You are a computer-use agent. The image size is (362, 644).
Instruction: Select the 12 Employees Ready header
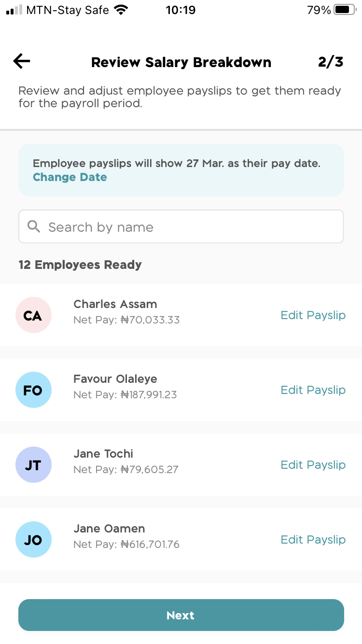tap(80, 265)
